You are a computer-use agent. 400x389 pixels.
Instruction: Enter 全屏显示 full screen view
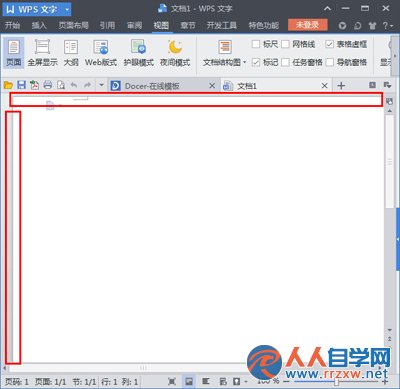coord(42,53)
